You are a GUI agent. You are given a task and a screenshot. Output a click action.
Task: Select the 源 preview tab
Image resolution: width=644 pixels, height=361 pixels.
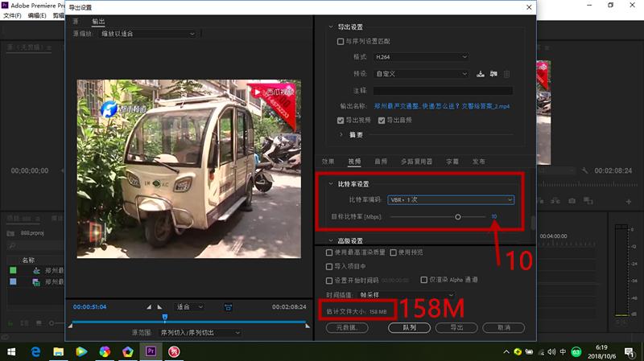click(x=76, y=22)
